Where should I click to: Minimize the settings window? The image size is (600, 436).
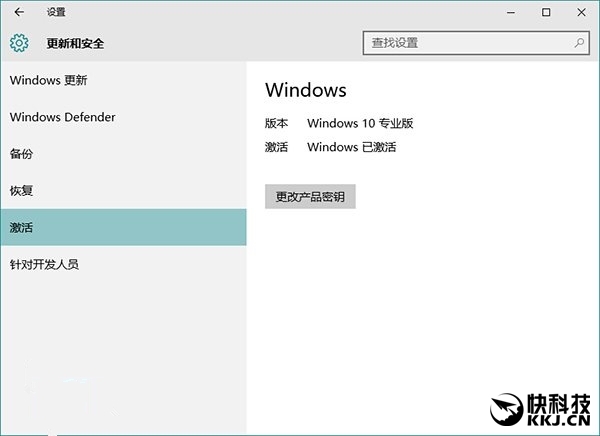(511, 13)
